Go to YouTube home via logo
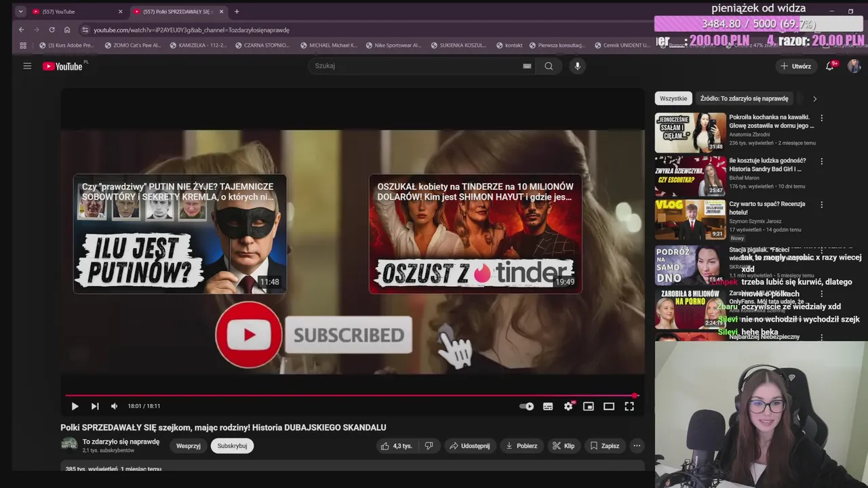Image resolution: width=868 pixels, height=488 pixels. [62, 66]
